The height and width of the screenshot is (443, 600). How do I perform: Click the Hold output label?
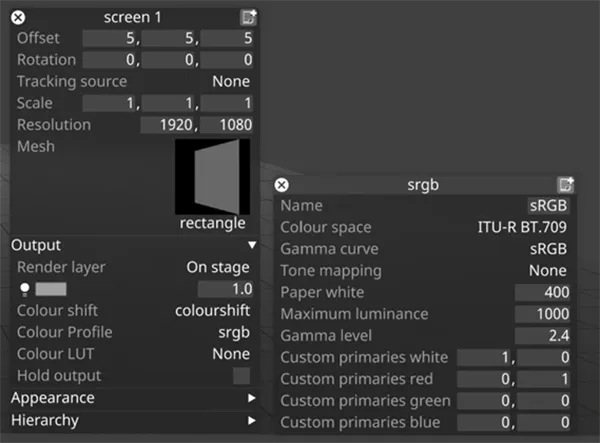coord(59,376)
